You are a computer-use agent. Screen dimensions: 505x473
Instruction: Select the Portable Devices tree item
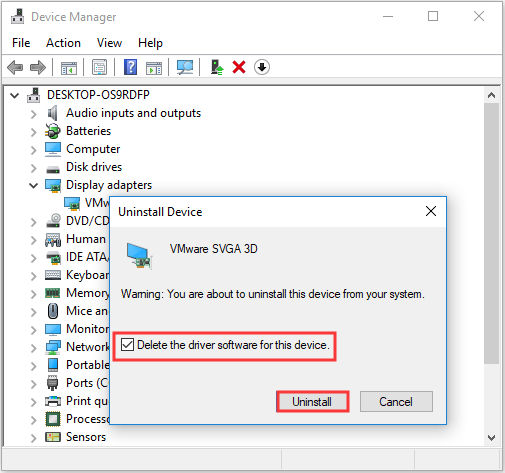point(87,365)
